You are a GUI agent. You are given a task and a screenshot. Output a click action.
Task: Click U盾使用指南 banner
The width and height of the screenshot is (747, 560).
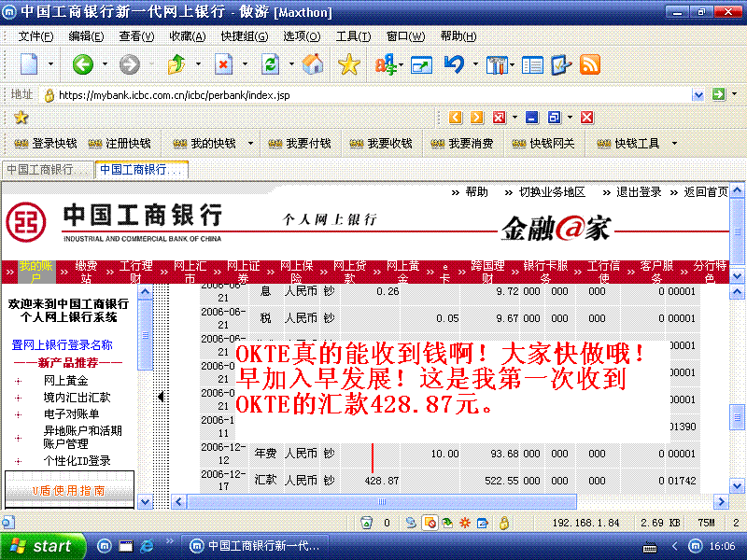coord(69,490)
